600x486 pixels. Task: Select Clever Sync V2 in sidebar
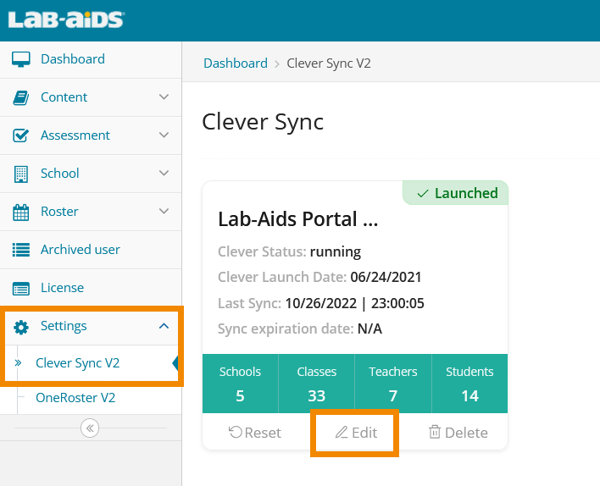(x=77, y=363)
